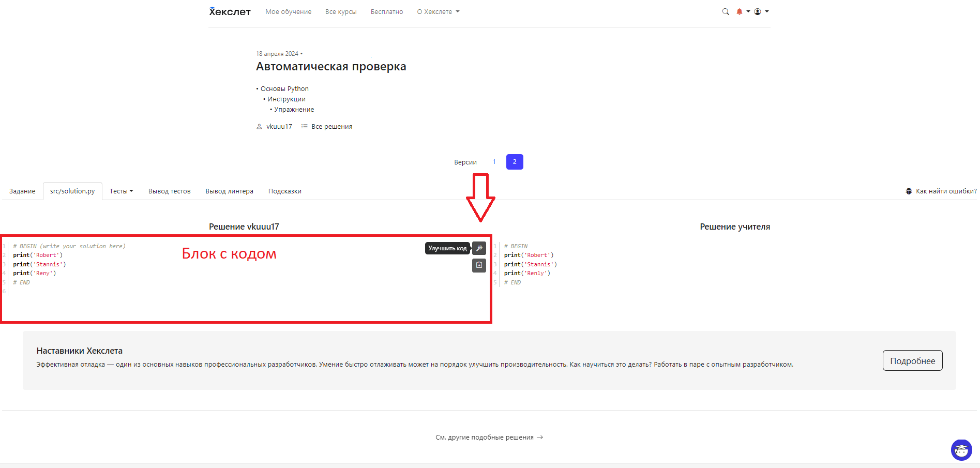Open the Все решения link
Screen dimensions: 980x468
coord(331,127)
